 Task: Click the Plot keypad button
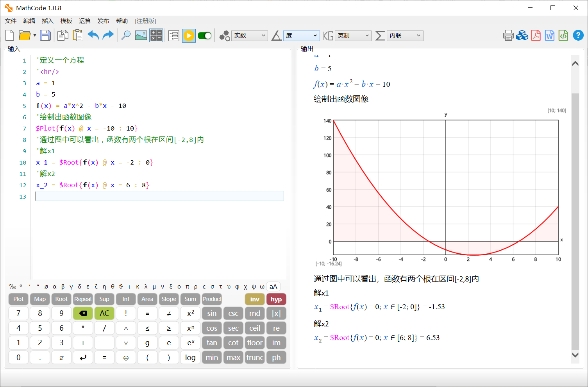(18, 299)
